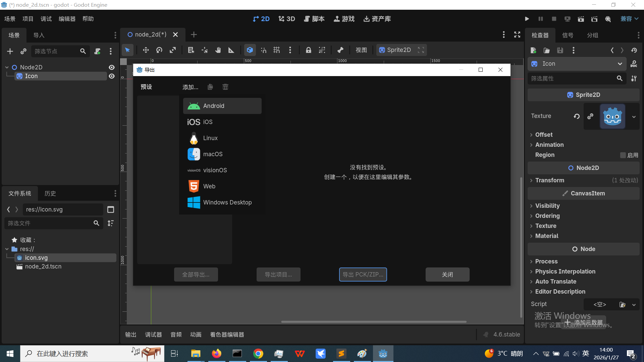Image resolution: width=644 pixels, height=362 pixels.
Task: Click the 关闭 button in the export dialog
Action: click(x=447, y=275)
